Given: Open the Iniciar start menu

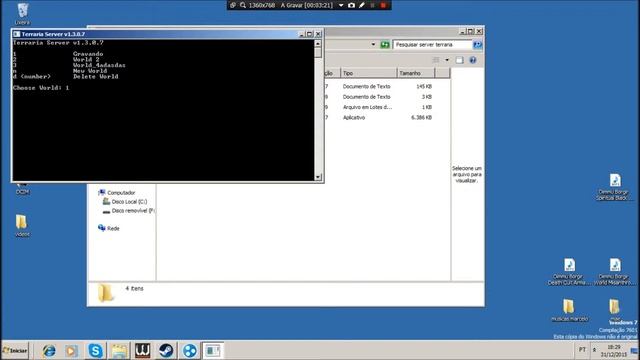Looking at the screenshot, I should click(15, 351).
